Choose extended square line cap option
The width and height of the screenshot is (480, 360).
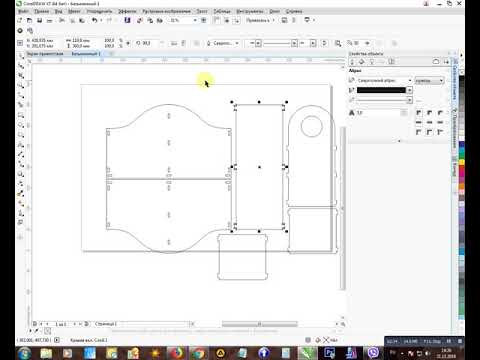pos(440,123)
